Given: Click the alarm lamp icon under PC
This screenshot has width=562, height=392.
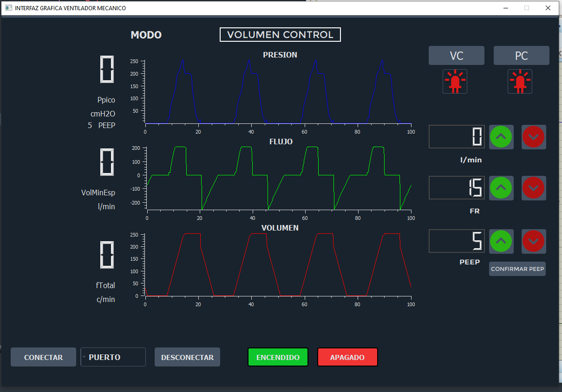Looking at the screenshot, I should coord(520,81).
